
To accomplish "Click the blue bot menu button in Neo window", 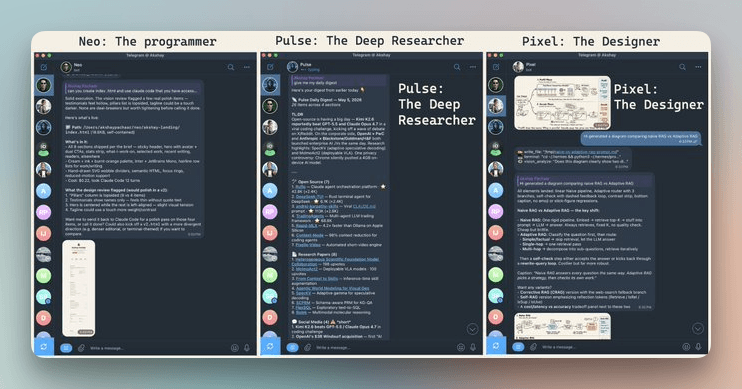I will [66, 348].
